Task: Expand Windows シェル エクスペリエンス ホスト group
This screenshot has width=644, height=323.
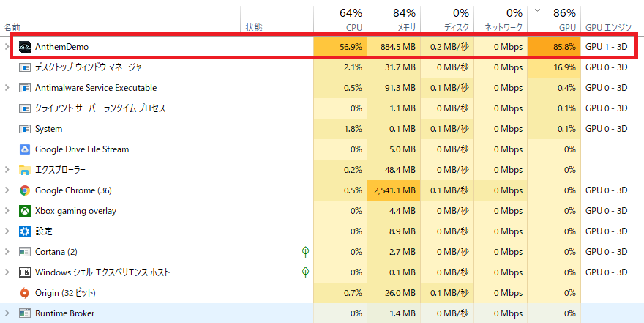Action: [x=7, y=272]
